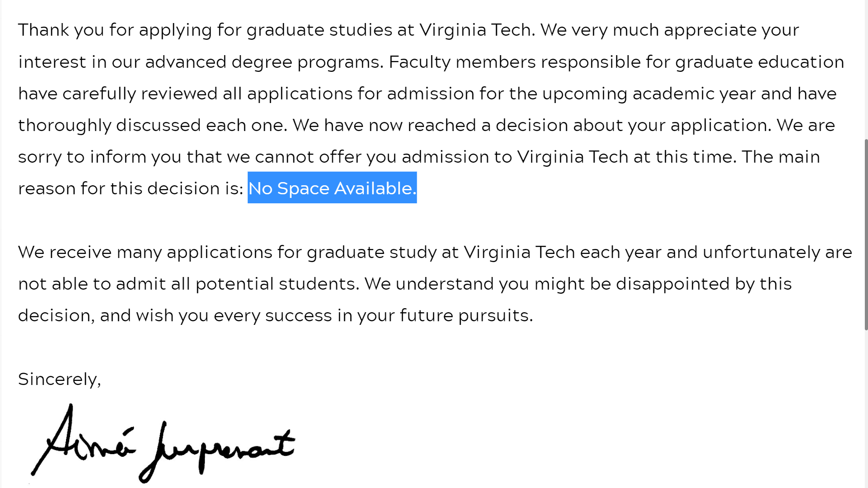Click the words 'advanced degree programs'
The width and height of the screenshot is (868, 488).
coord(264,62)
